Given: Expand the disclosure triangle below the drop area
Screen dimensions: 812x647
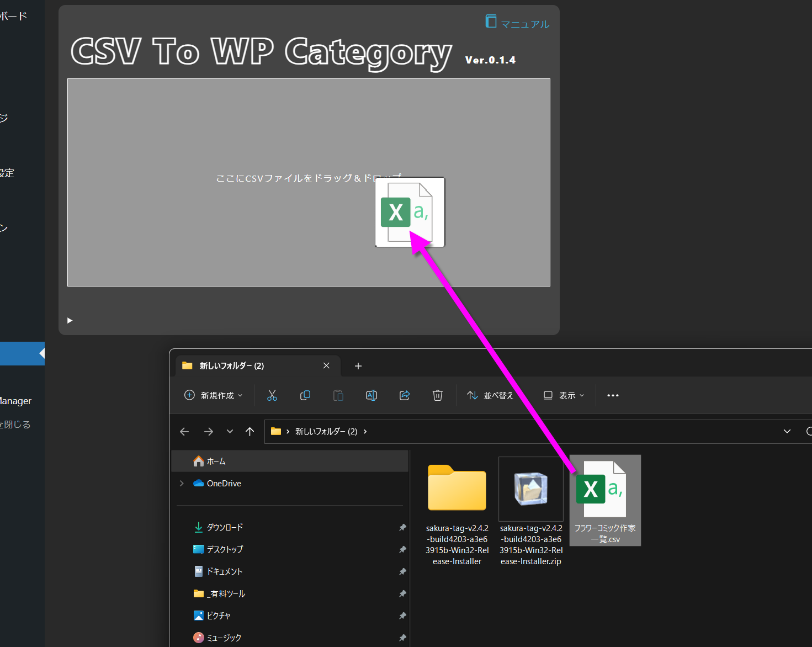Looking at the screenshot, I should 70,320.
